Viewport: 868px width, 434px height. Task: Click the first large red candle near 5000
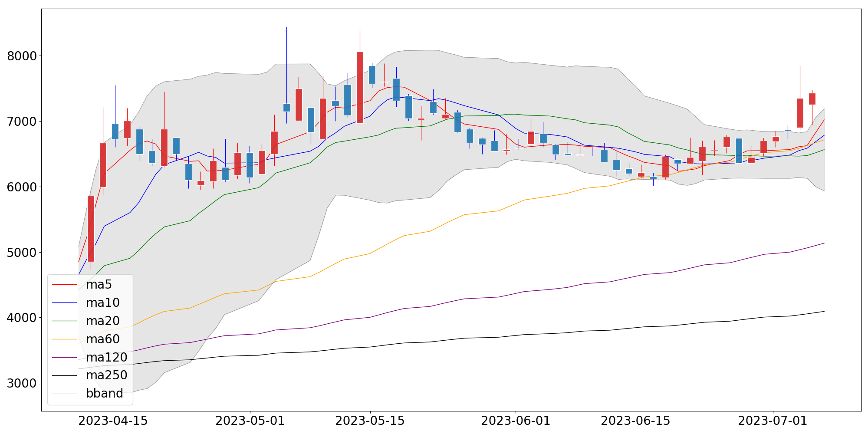91,229
